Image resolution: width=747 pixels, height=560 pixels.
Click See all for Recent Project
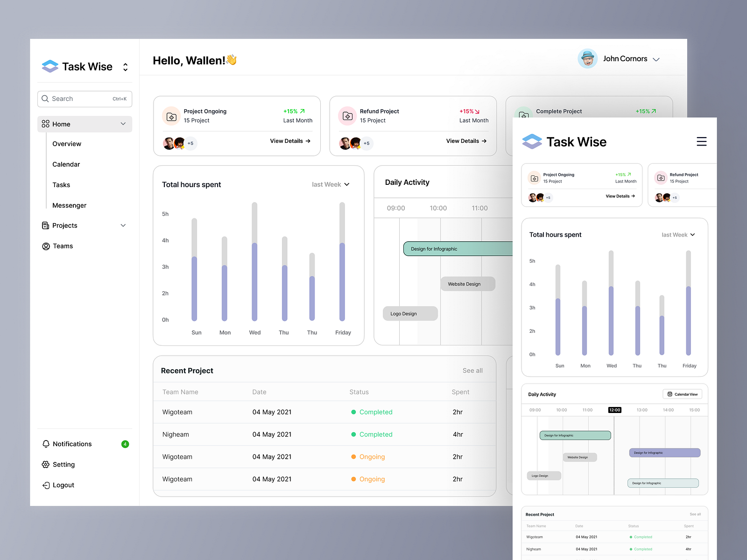[x=472, y=370]
